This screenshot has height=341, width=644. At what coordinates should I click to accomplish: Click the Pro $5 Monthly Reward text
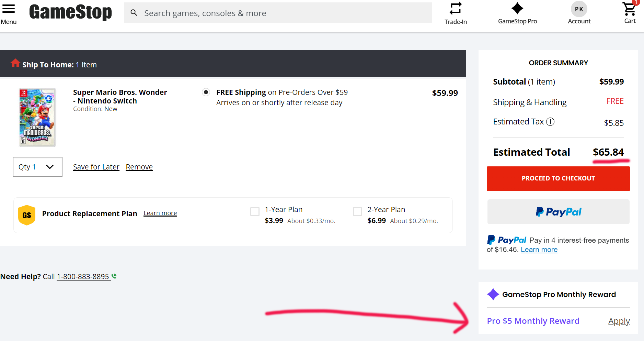coord(533,321)
